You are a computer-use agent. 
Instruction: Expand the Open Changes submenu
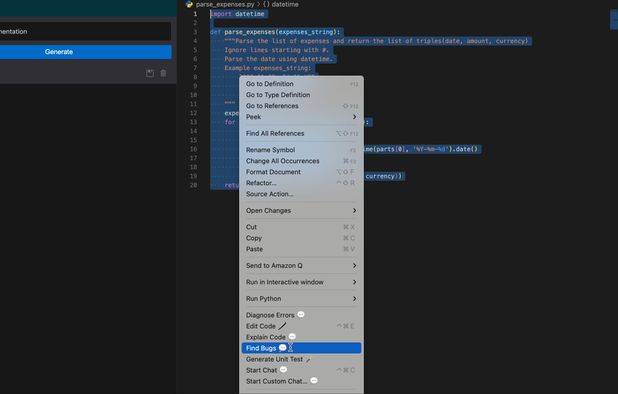click(x=302, y=211)
